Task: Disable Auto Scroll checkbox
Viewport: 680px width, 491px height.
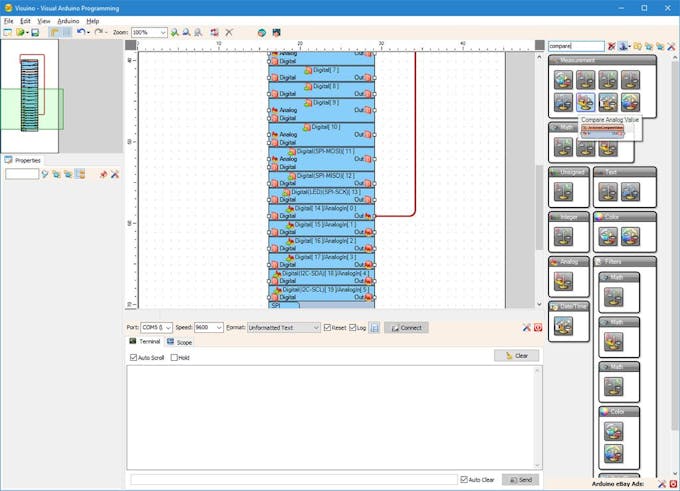Action: (x=134, y=357)
